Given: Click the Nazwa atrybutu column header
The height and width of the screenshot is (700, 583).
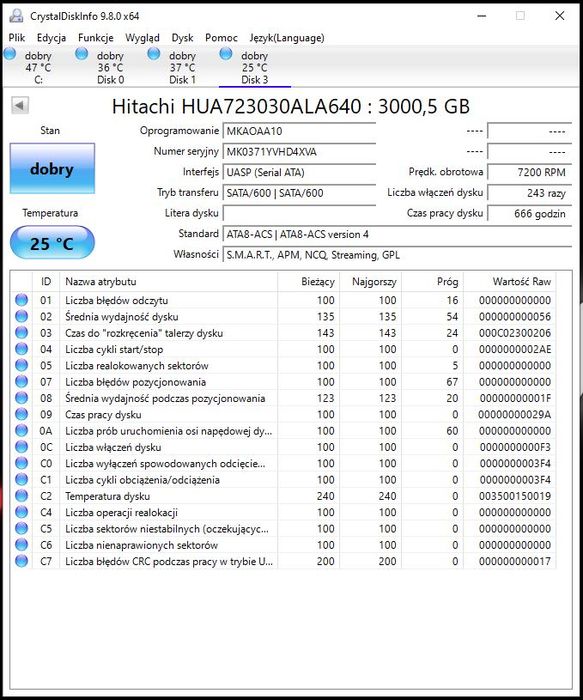Looking at the screenshot, I should 168,282.
